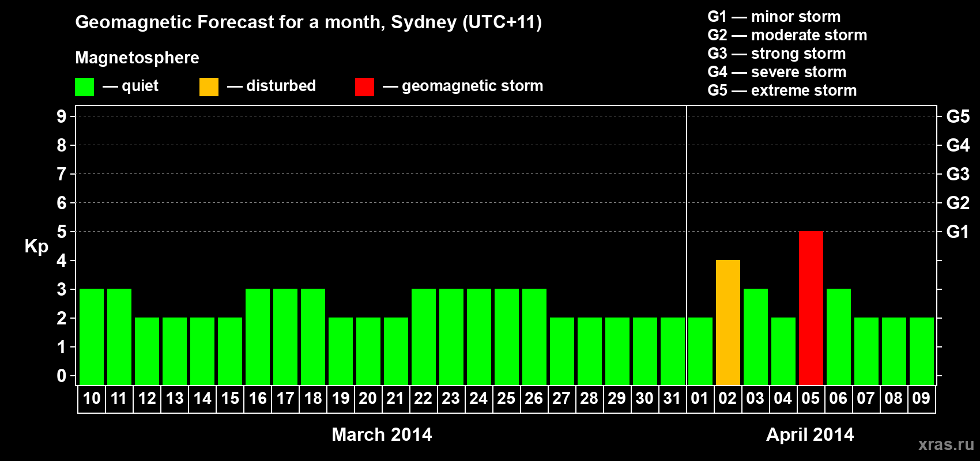Click the orange disturbed legend swatch
This screenshot has width=980, height=461.
[209, 87]
